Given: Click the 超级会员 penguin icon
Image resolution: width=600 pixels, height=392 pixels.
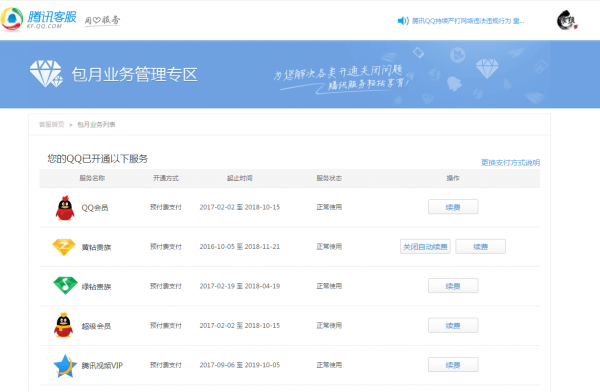Looking at the screenshot, I should [64, 325].
